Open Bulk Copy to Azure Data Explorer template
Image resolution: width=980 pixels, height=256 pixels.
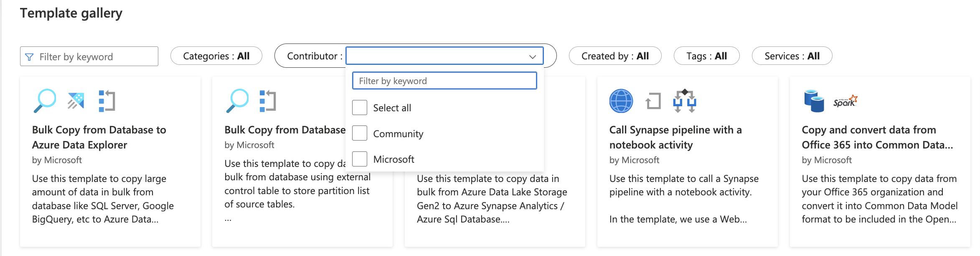[99, 137]
